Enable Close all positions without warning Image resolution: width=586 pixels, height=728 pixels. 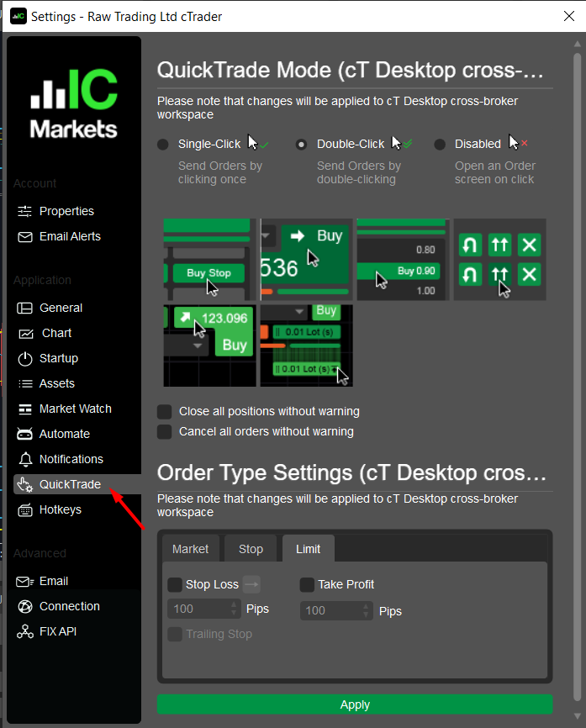[165, 411]
